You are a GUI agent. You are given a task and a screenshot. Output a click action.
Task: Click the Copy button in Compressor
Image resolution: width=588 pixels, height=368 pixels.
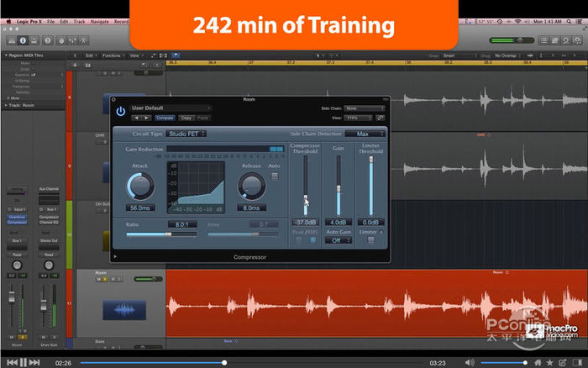pos(186,118)
